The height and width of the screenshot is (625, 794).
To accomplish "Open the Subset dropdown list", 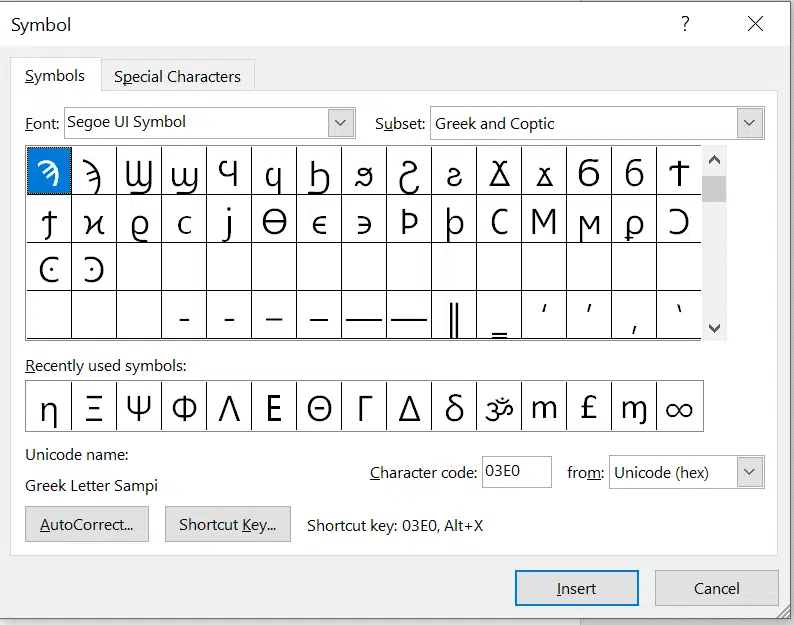I will point(749,123).
